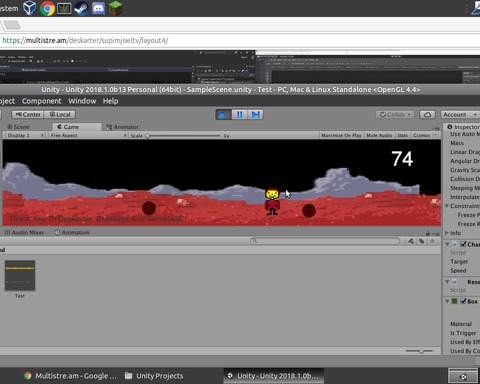Image resolution: width=480 pixels, height=384 pixels.
Task: Click the Search by Type filter icon
Action: coord(411,241)
